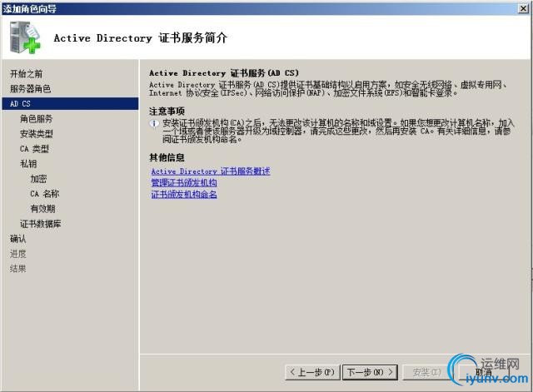Close the 添加角色向导 window
Screen dimensions: 533x392
(x=523, y=8)
